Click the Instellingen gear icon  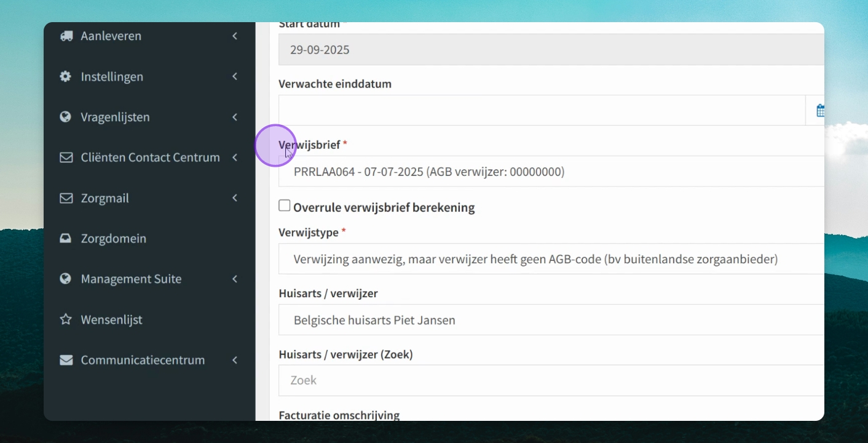point(66,76)
